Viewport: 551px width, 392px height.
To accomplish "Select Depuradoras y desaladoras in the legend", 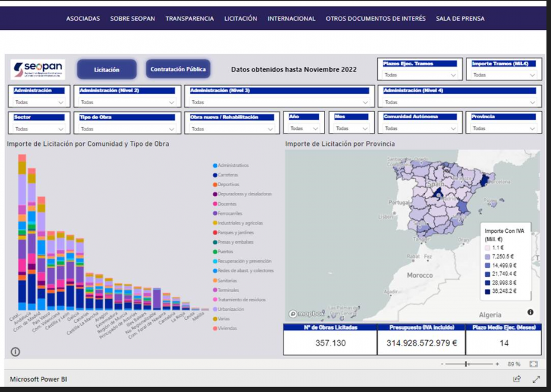I will coord(242,194).
